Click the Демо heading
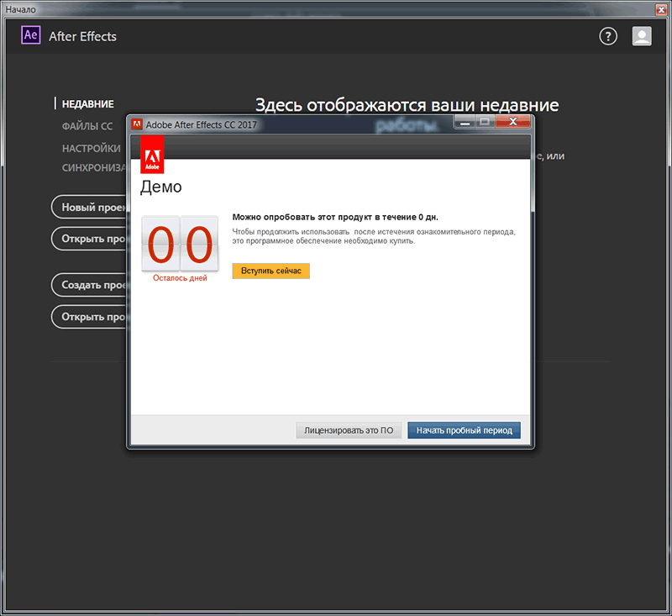Screen dimensions: 672x616 161,187
